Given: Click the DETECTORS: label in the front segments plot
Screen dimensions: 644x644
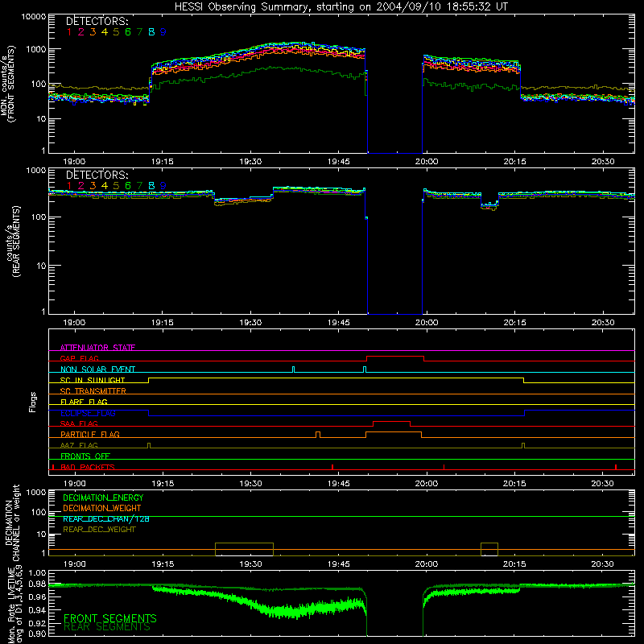Looking at the screenshot, I should click(97, 21).
